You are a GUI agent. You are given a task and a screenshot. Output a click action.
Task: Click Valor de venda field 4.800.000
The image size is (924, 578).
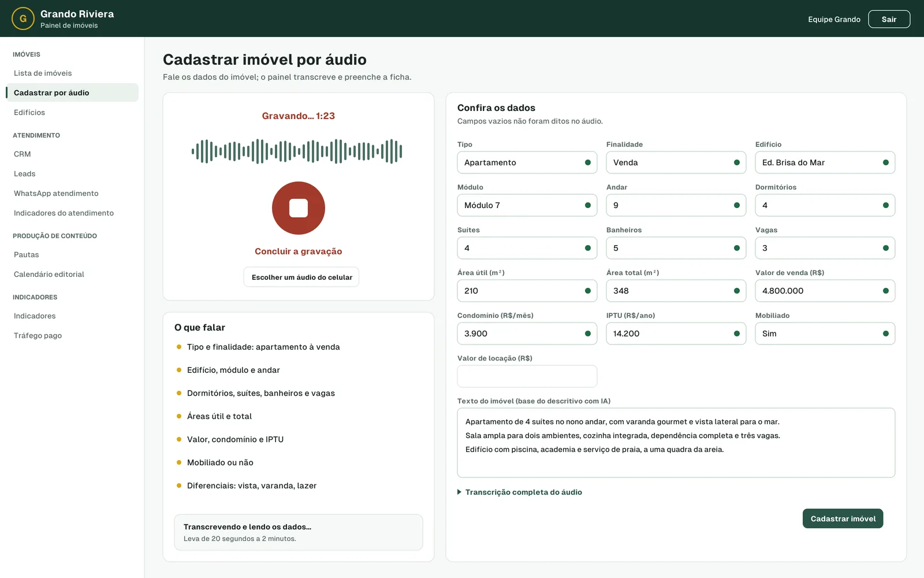click(825, 291)
